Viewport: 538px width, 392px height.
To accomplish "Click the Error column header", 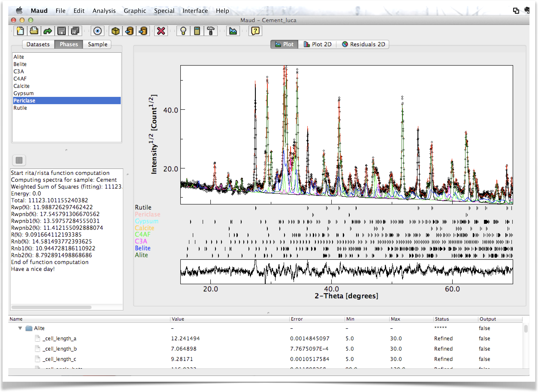I will (x=317, y=319).
